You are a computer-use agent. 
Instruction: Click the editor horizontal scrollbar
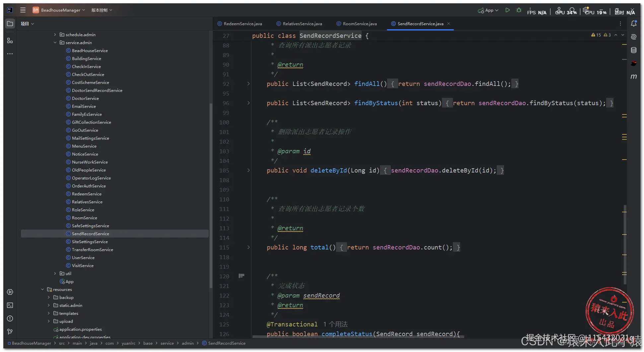[358, 337]
